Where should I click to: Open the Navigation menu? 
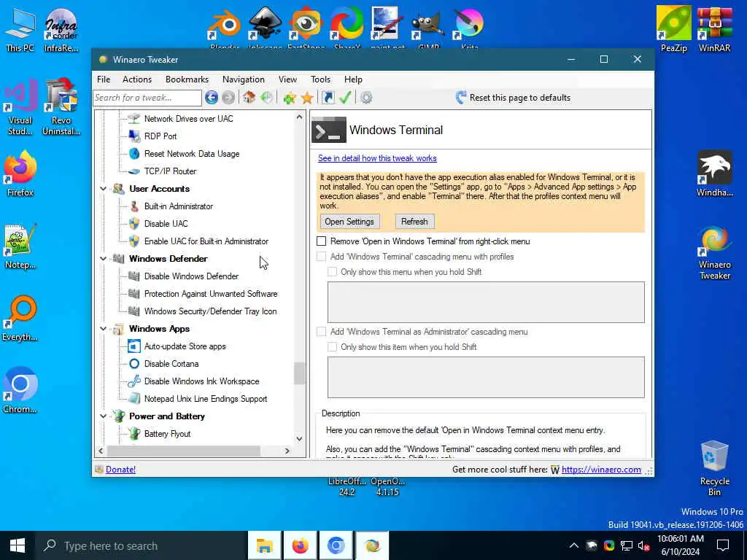(x=244, y=79)
